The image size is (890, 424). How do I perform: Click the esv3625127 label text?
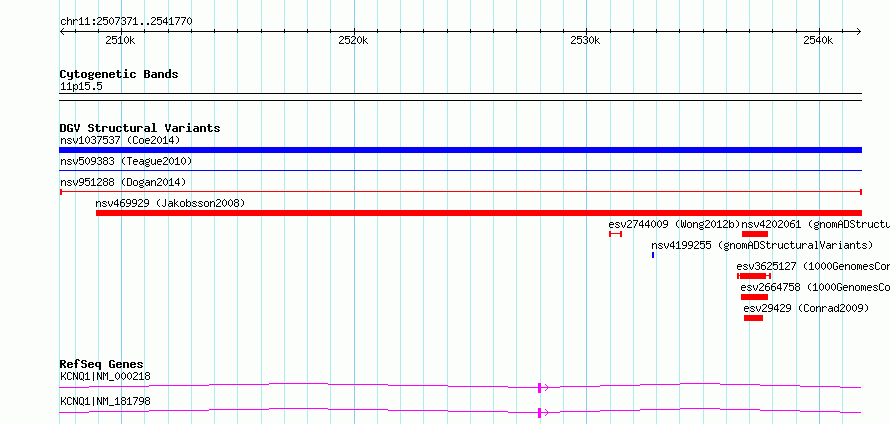click(813, 266)
